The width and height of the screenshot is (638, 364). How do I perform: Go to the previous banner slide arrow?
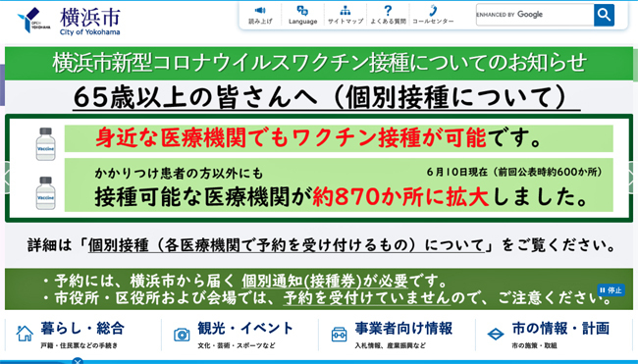tap(7, 178)
